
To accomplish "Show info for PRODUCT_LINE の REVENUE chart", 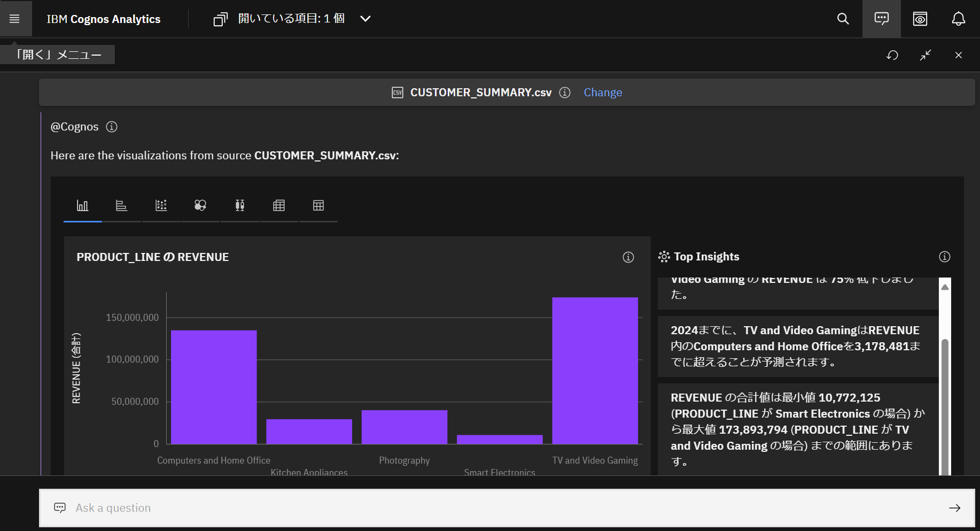I will 628,257.
